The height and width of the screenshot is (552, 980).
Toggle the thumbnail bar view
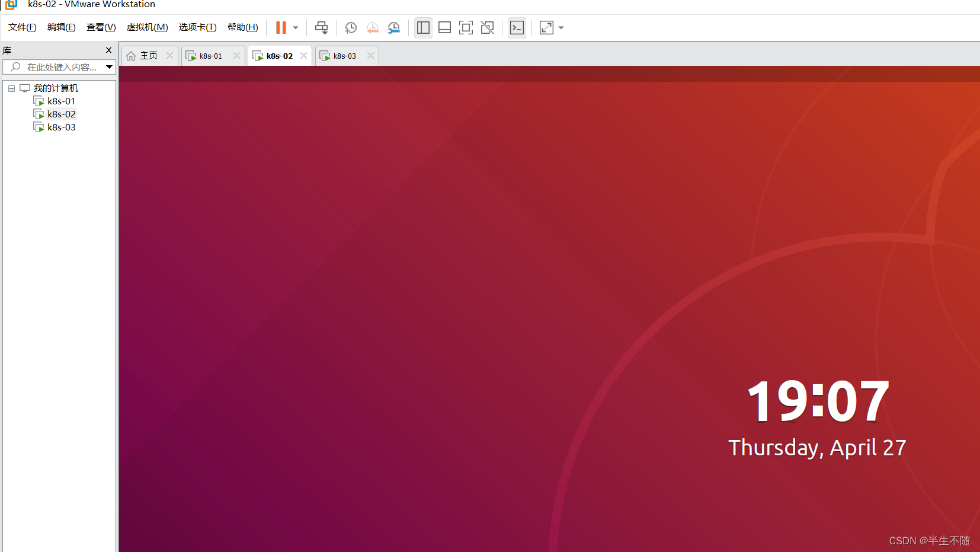pyautogui.click(x=444, y=27)
